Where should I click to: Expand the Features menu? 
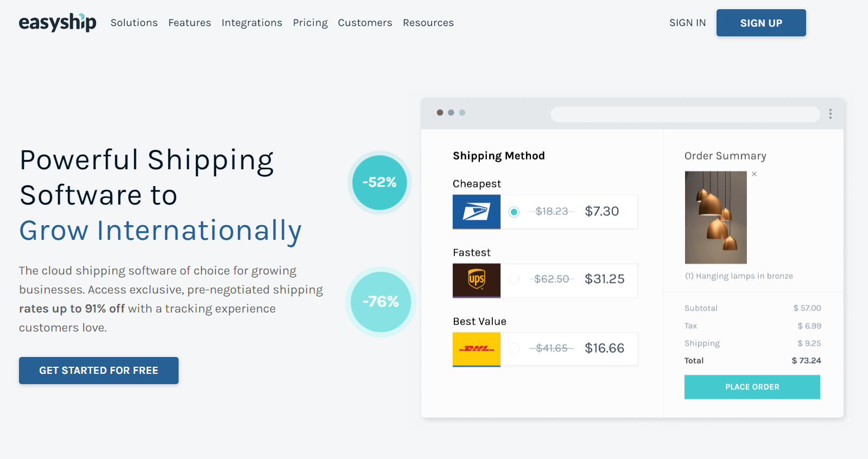(x=189, y=23)
